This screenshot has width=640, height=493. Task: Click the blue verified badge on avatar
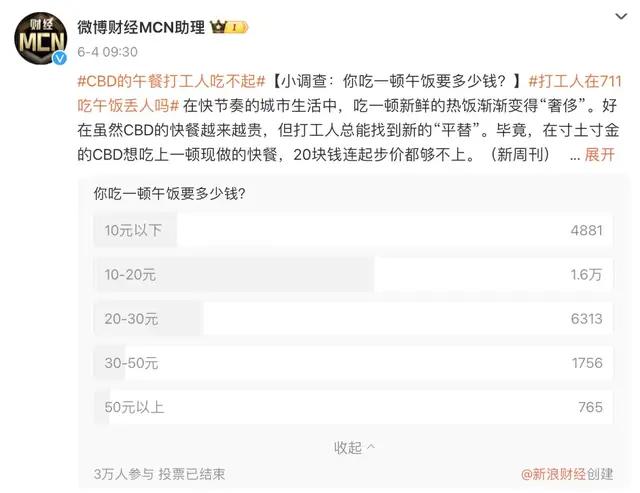(x=60, y=58)
